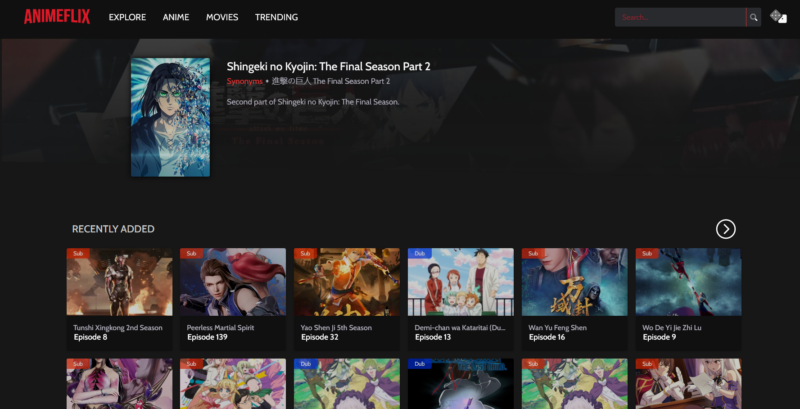
Task: Open Yao Shen Ji 5th Season thumbnail
Action: [x=347, y=282]
